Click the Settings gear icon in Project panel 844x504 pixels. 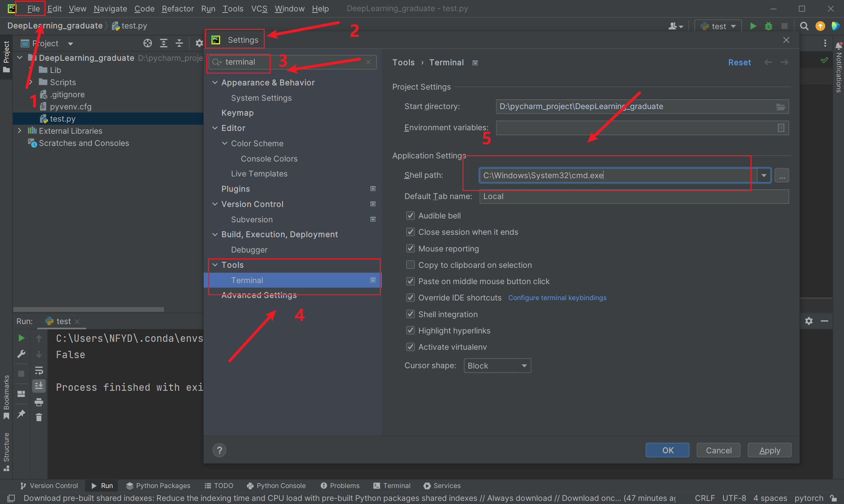[x=198, y=43]
